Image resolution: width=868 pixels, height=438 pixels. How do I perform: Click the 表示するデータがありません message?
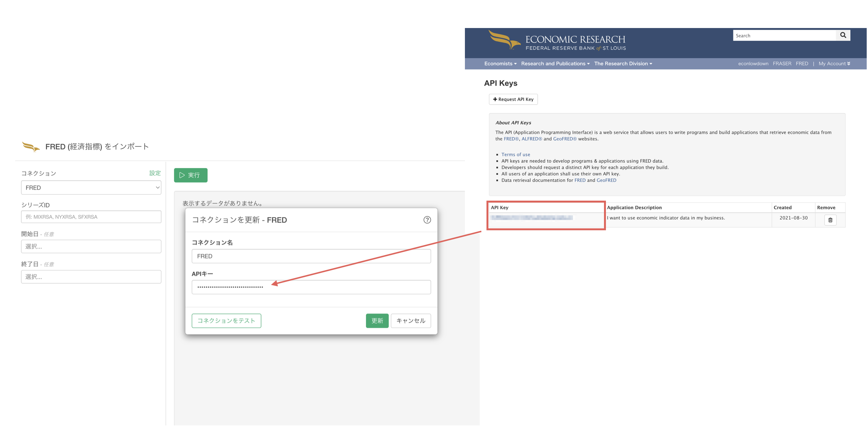(222, 203)
